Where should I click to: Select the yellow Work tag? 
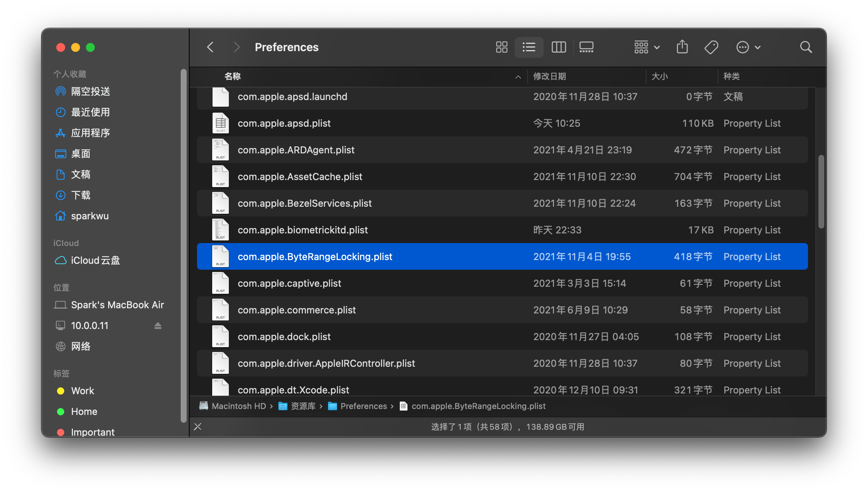(82, 391)
